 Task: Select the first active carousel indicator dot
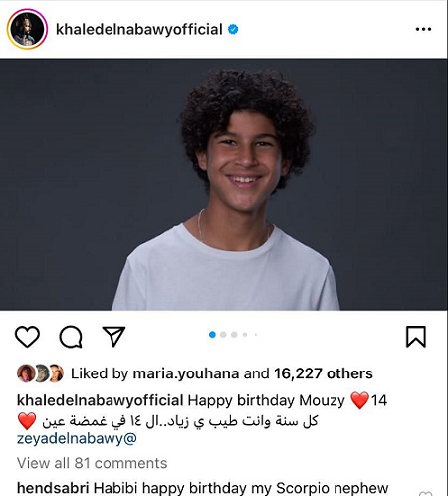click(212, 335)
